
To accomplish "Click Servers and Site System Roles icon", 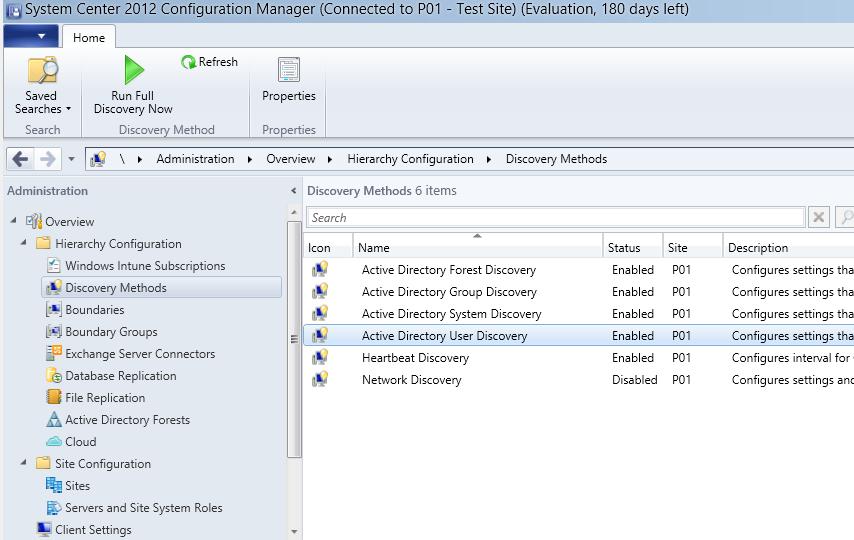I will pyautogui.click(x=54, y=507).
